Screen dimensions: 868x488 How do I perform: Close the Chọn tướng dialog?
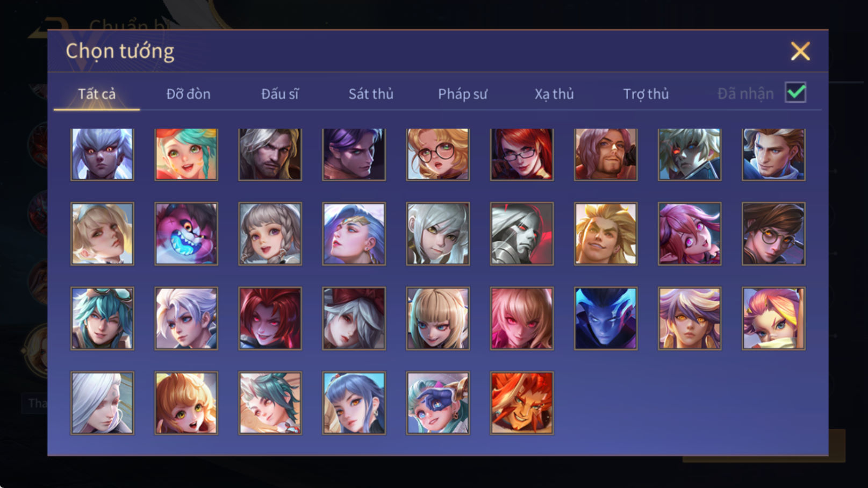(800, 51)
